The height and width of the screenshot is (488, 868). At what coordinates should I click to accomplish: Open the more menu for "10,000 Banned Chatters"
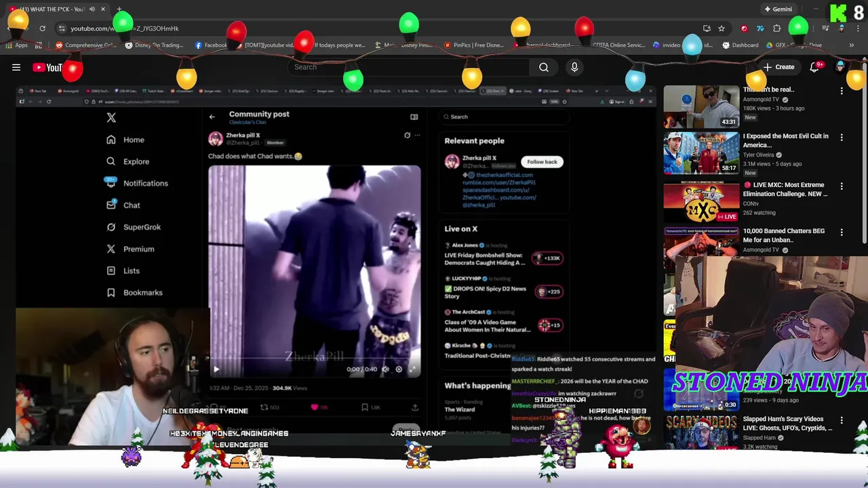[x=842, y=232]
